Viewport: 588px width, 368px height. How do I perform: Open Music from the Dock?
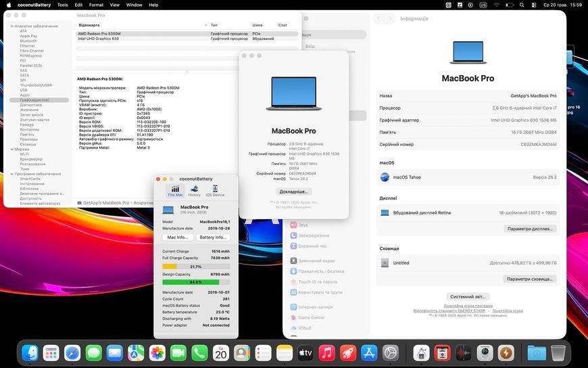[x=326, y=353]
